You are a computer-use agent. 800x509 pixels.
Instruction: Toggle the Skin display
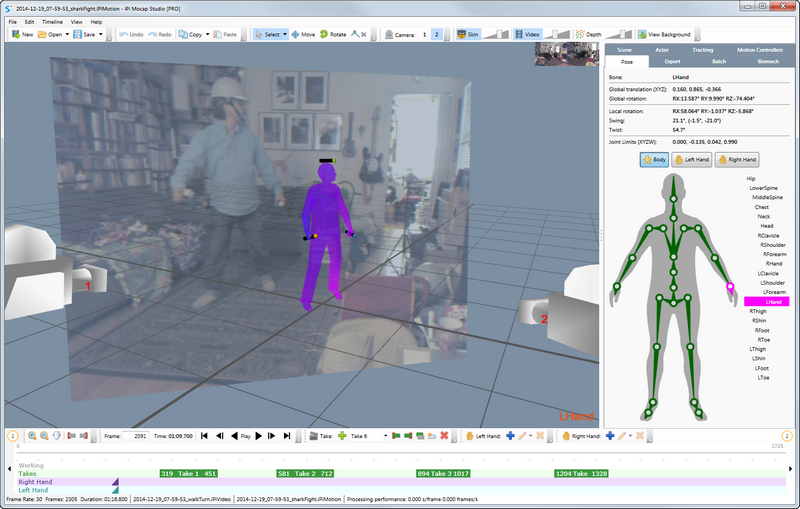coord(468,34)
